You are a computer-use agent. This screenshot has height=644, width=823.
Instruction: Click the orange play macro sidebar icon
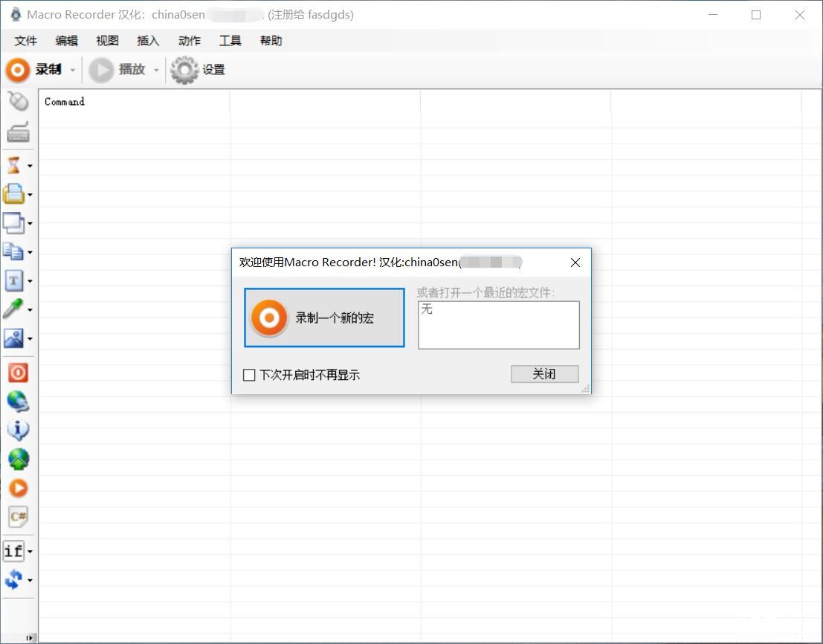coord(18,488)
